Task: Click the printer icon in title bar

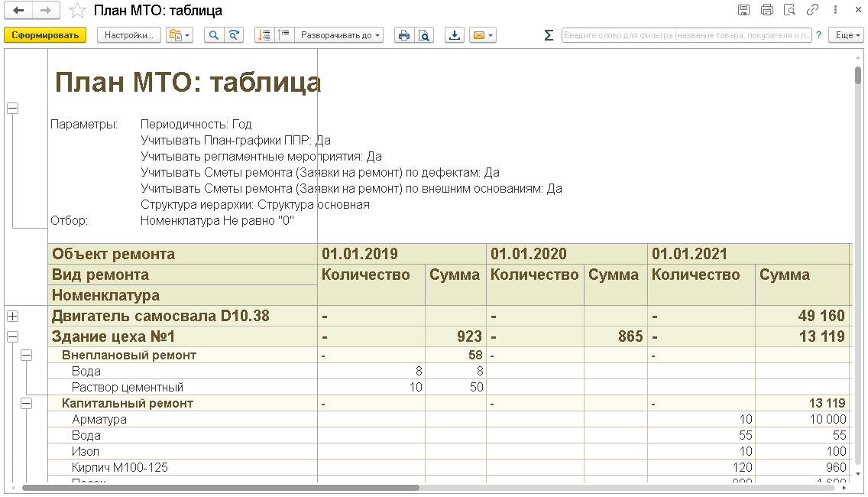Action: tap(766, 9)
